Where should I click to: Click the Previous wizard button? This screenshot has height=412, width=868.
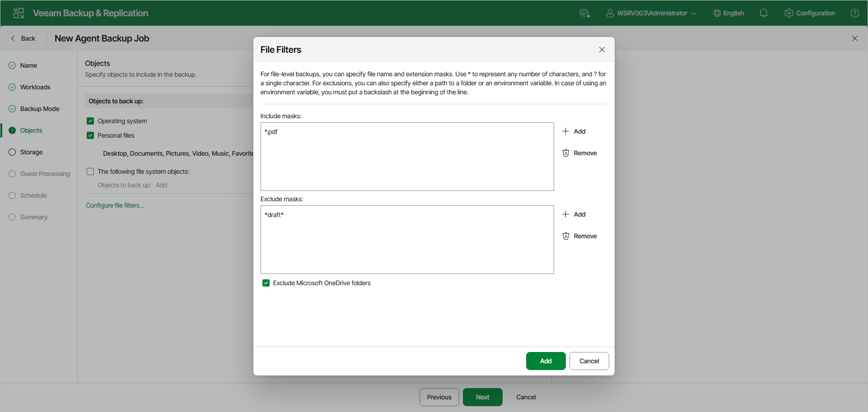tap(439, 397)
